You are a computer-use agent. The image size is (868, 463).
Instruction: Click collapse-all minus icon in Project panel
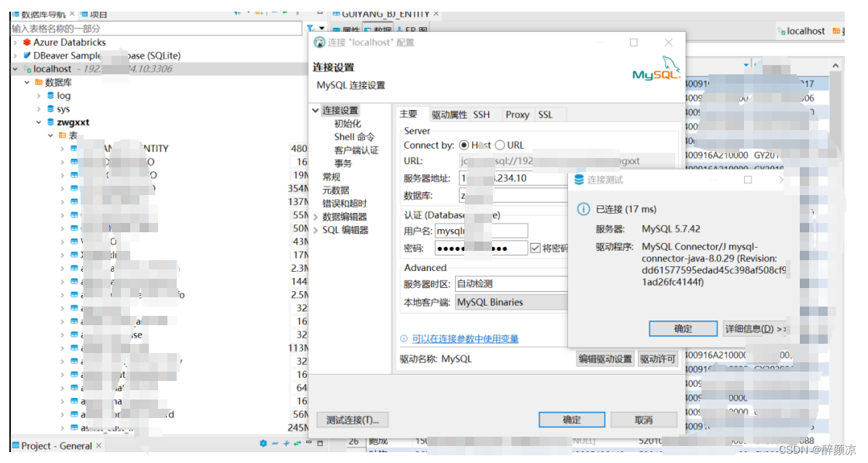tap(275, 444)
